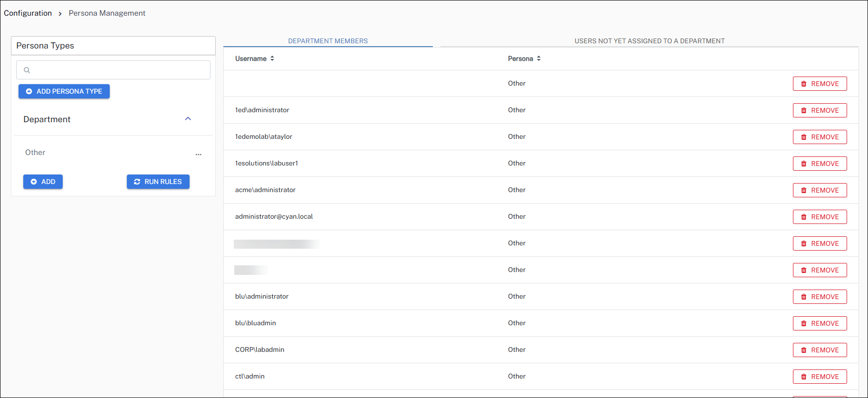
Task: Click trash icon for acme\administrator row
Action: (804, 190)
